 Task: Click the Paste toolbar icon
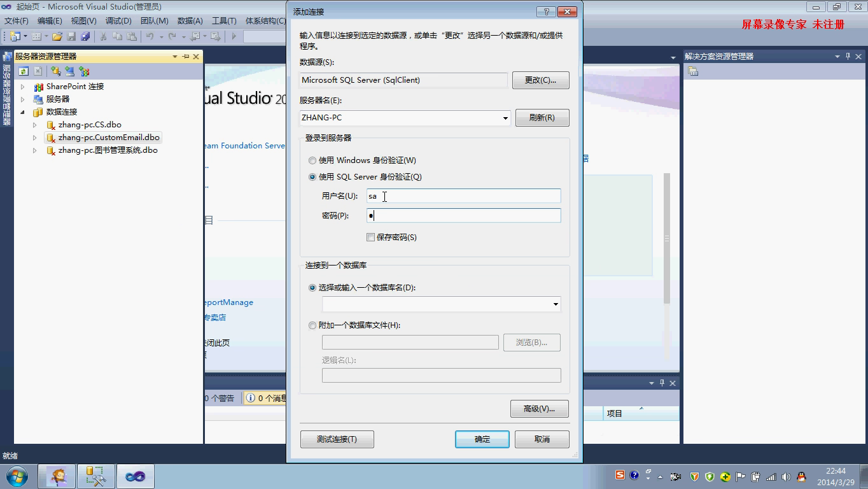(132, 36)
